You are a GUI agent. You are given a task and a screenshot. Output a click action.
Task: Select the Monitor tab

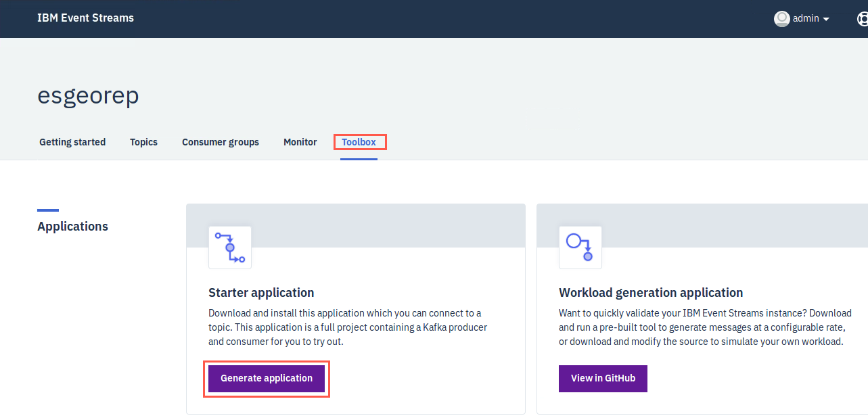[x=300, y=142]
